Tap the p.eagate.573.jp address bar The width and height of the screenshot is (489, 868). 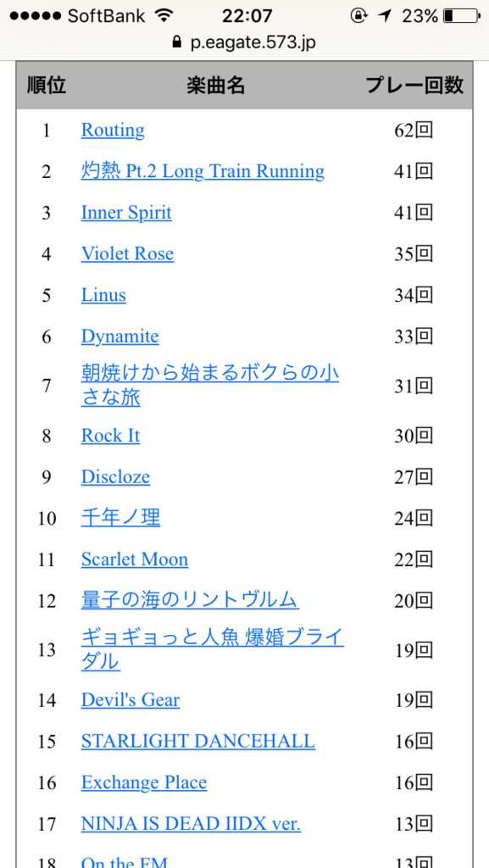click(244, 42)
